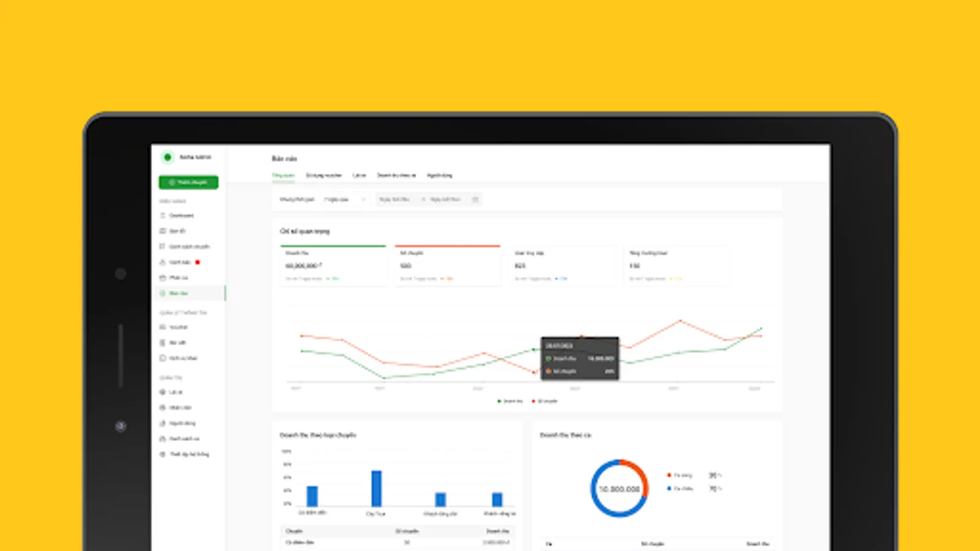
Task: Open the sidebar item with the red notification dot
Action: tap(180, 262)
